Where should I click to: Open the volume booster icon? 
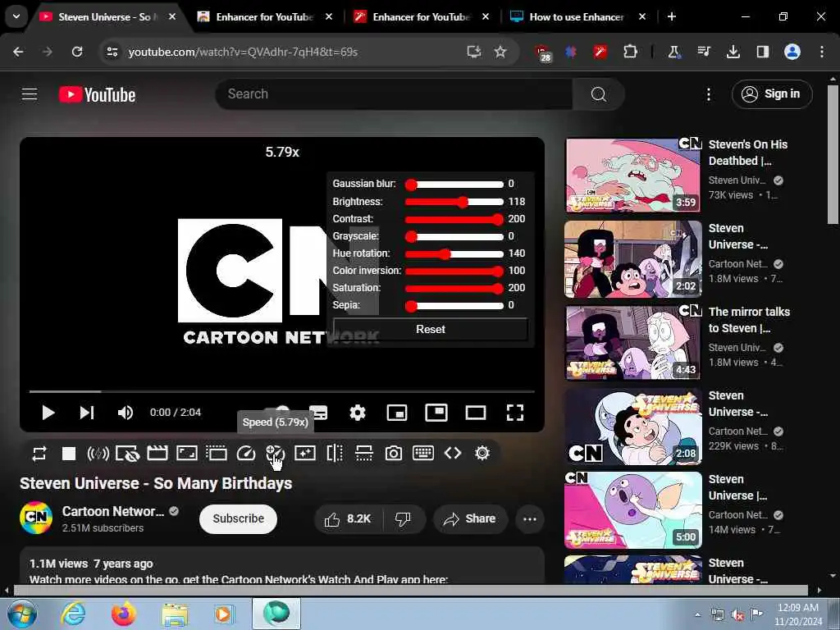click(x=98, y=454)
